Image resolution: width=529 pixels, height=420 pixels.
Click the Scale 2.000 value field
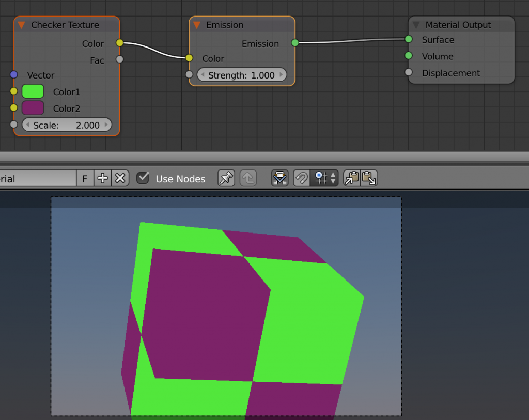pos(67,125)
